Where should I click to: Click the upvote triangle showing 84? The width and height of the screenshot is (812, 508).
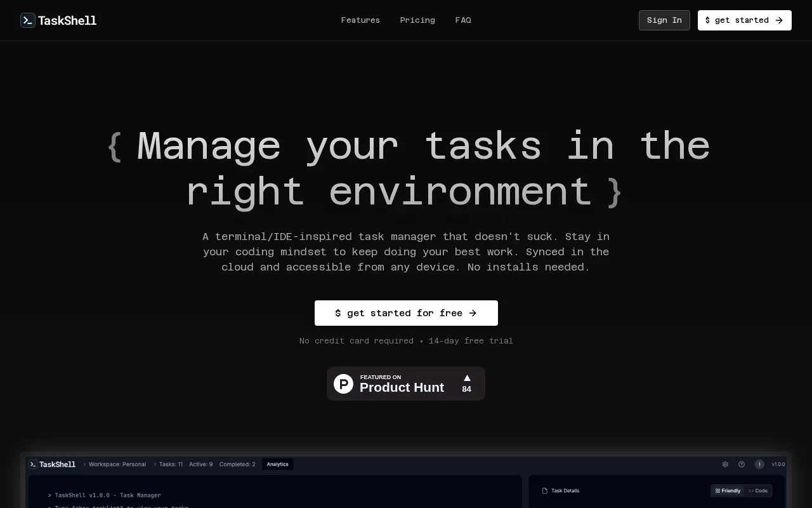(x=467, y=378)
